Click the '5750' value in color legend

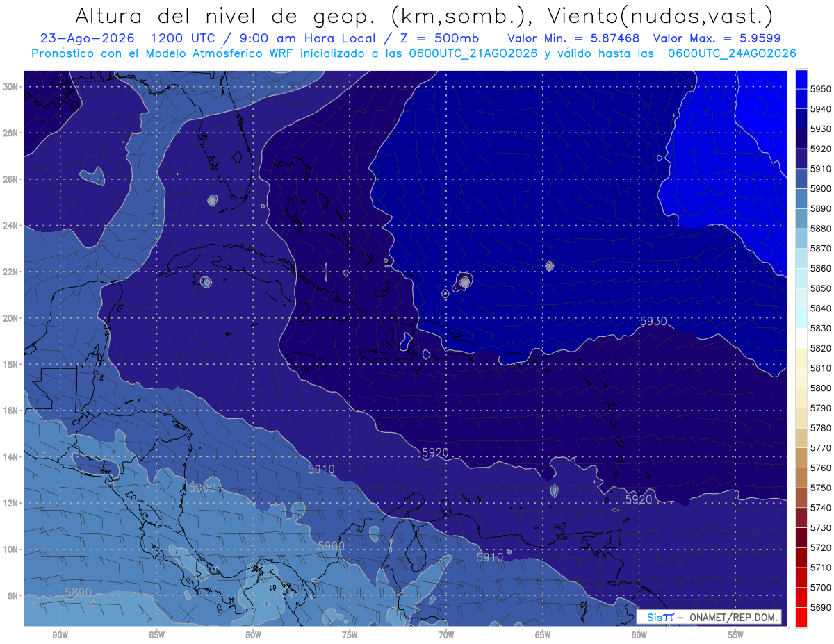[x=820, y=488]
